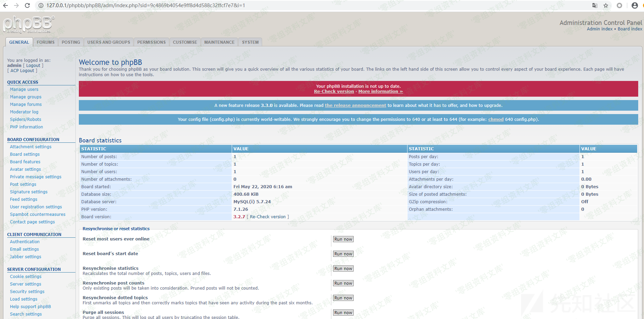Open Signature settings
The image size is (644, 319).
(29, 192)
